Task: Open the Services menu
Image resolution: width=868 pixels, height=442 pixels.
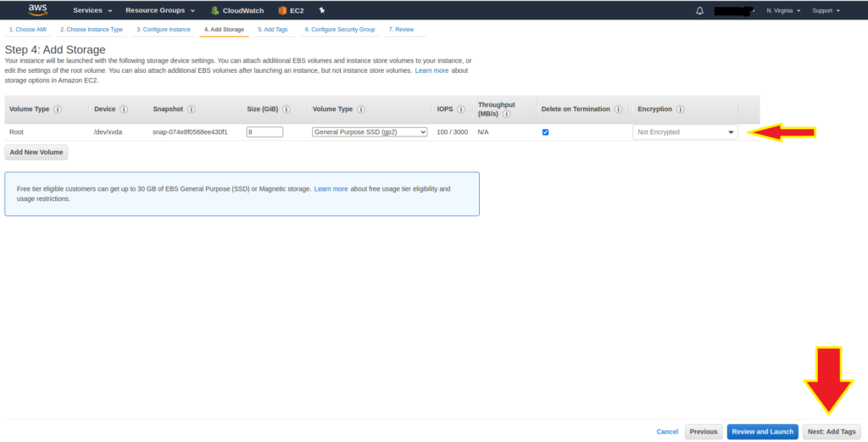Action: point(92,11)
